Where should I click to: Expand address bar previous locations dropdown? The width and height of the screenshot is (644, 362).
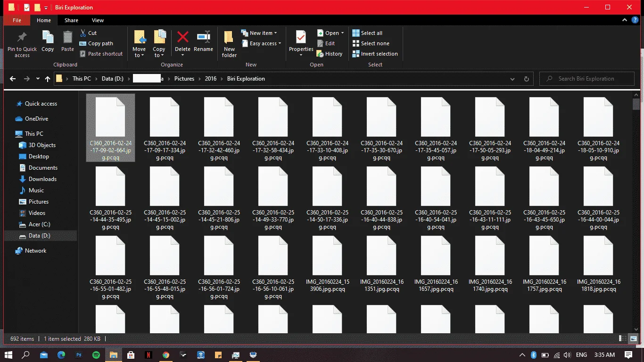512,79
